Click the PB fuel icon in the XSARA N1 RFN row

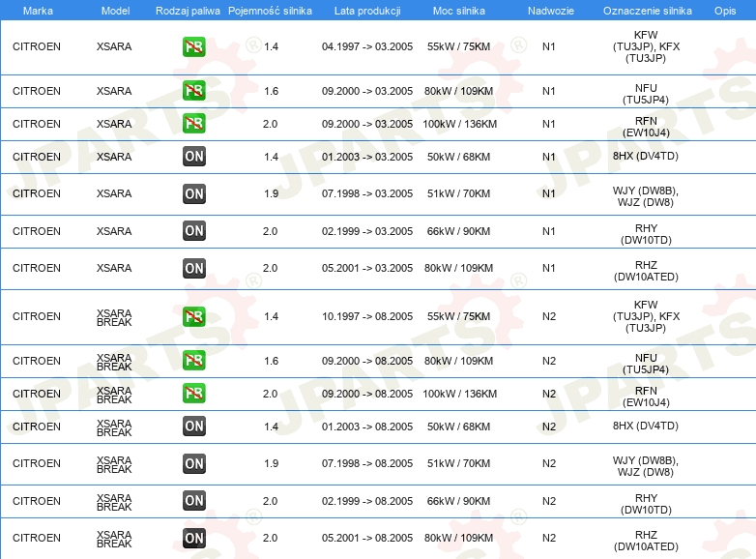point(193,124)
